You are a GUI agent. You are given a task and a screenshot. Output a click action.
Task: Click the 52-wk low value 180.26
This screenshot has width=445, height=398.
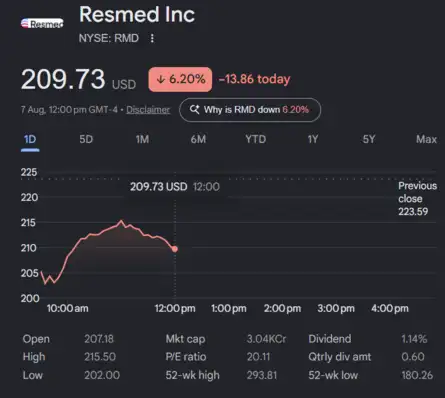tap(417, 375)
